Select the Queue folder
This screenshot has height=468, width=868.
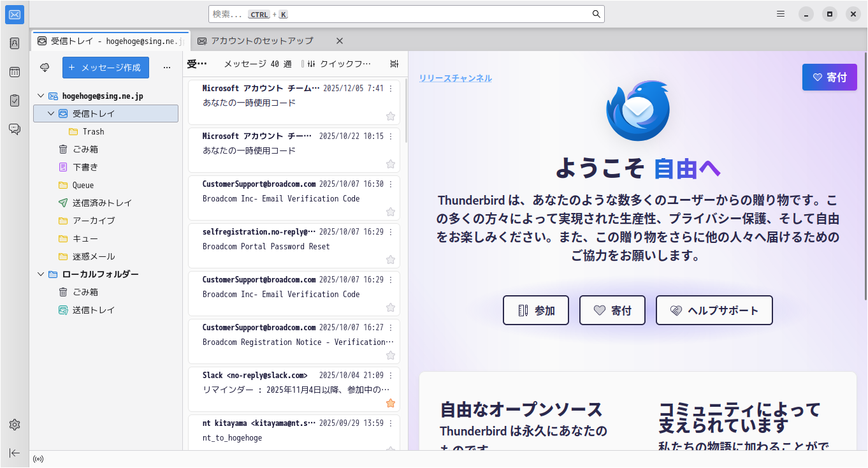[x=106, y=185]
